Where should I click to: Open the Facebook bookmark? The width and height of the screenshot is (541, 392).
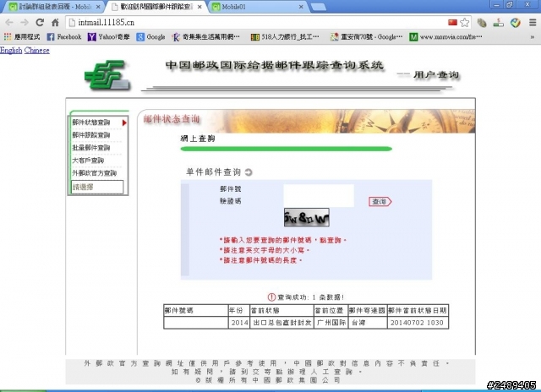click(x=64, y=36)
